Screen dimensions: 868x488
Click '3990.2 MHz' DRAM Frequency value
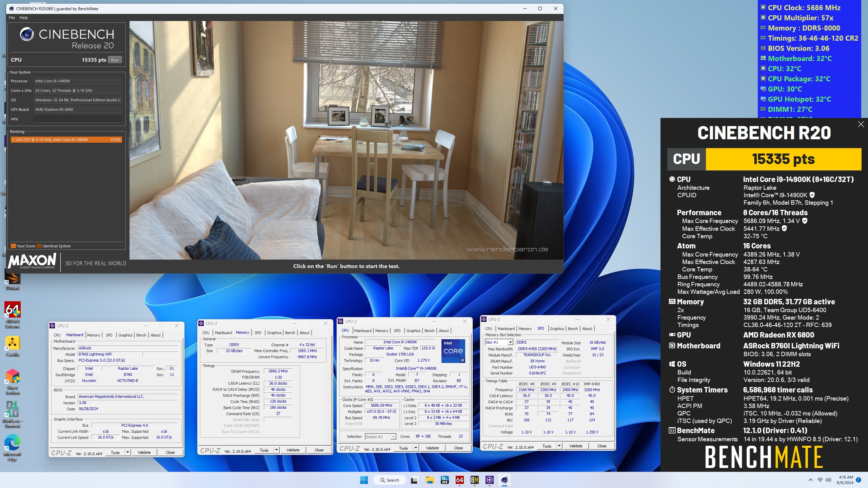278,371
